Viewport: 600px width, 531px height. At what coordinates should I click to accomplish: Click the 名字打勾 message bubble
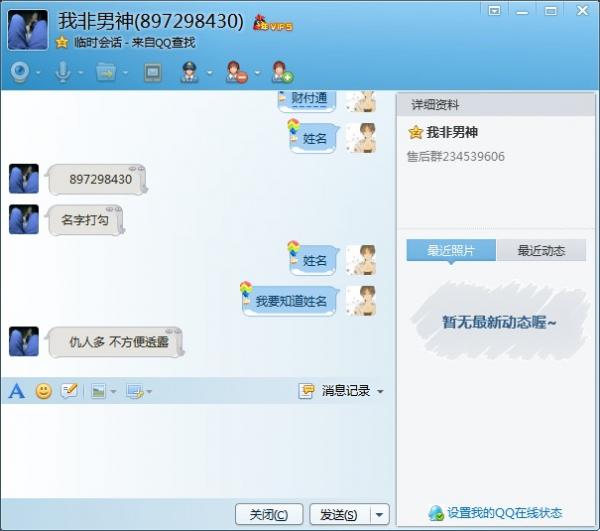pos(85,220)
